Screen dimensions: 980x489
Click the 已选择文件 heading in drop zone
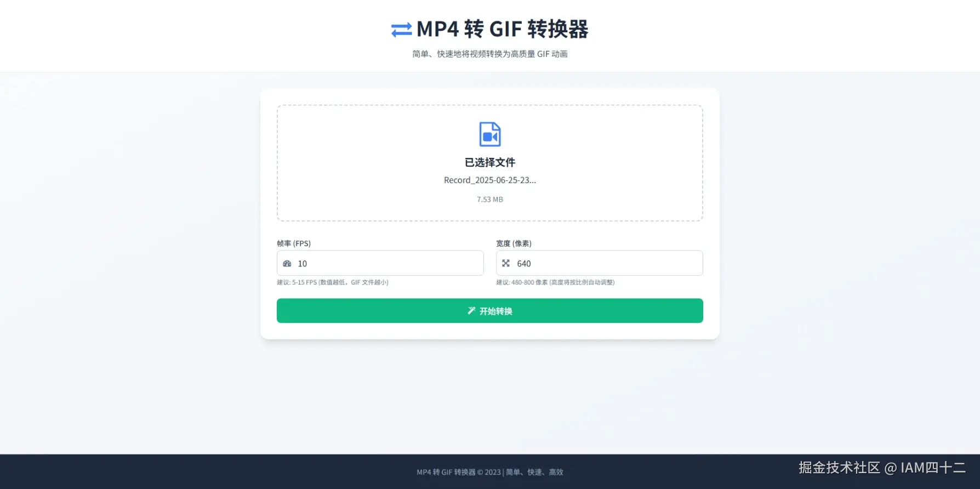[490, 162]
